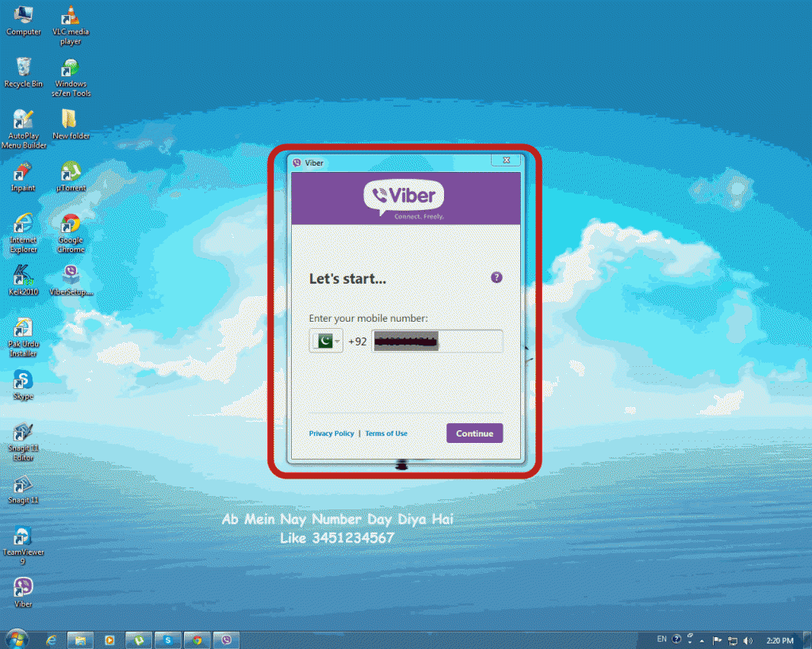812x649 pixels.
Task: Open Windows Media Player from taskbar
Action: (x=109, y=640)
